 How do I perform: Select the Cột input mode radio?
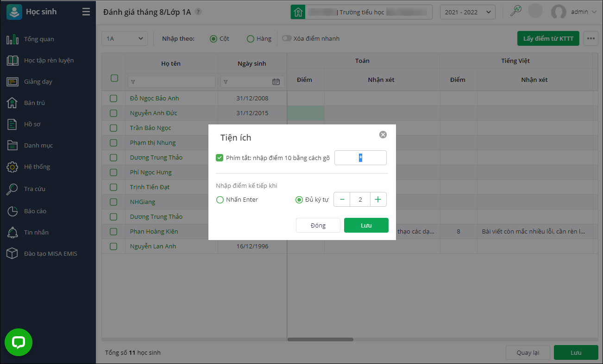pos(214,39)
